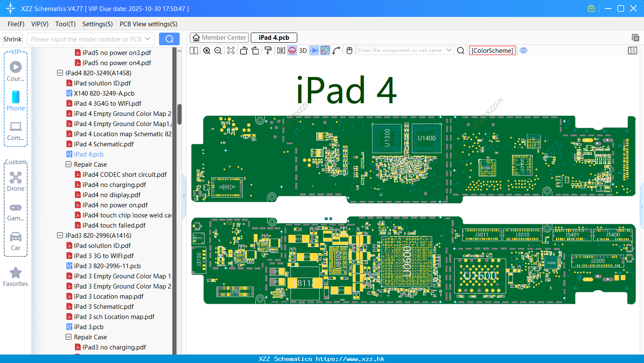Image resolution: width=644 pixels, height=363 pixels.
Task: Open iPad 4 Schematic.pdf
Action: (x=104, y=144)
